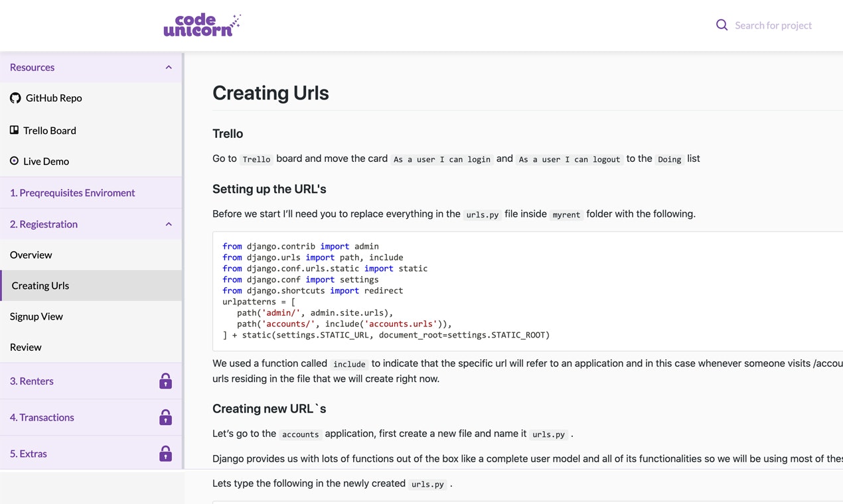Click the lock icon beside Transactions

[165, 417]
